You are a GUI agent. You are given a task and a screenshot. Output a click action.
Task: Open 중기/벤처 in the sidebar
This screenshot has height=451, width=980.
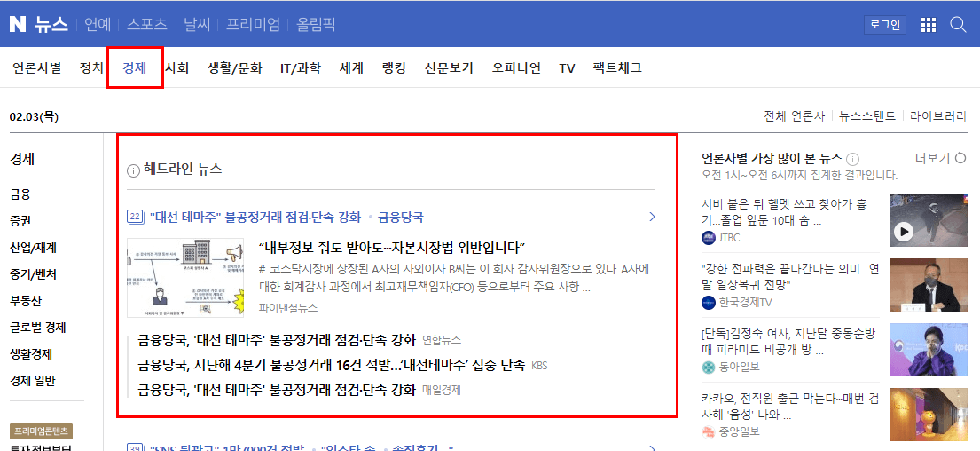34,274
